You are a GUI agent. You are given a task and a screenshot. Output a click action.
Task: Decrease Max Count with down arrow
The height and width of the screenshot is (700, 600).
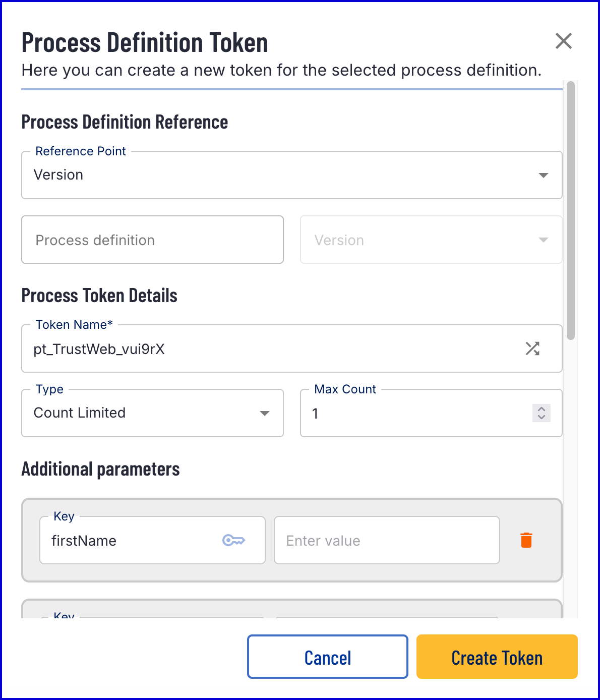point(542,417)
